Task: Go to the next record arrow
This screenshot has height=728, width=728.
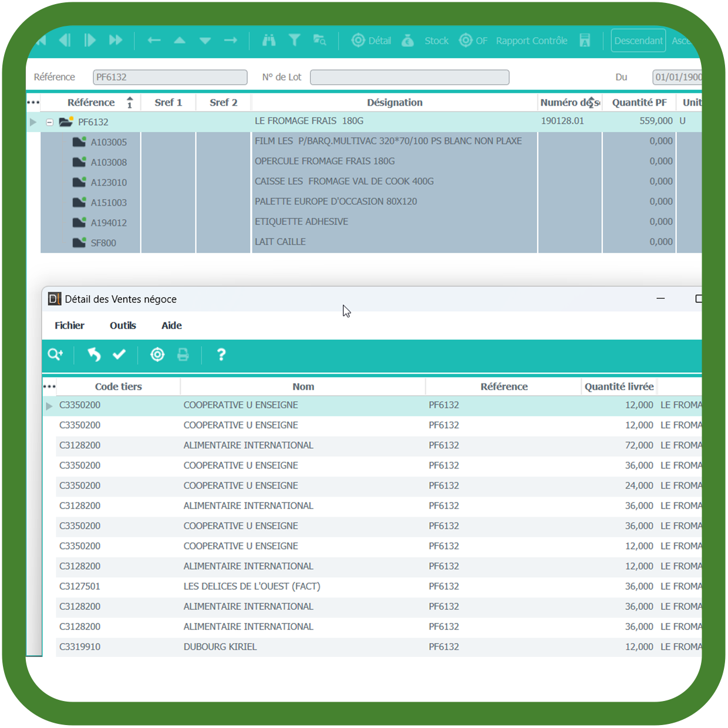Action: pyautogui.click(x=90, y=41)
